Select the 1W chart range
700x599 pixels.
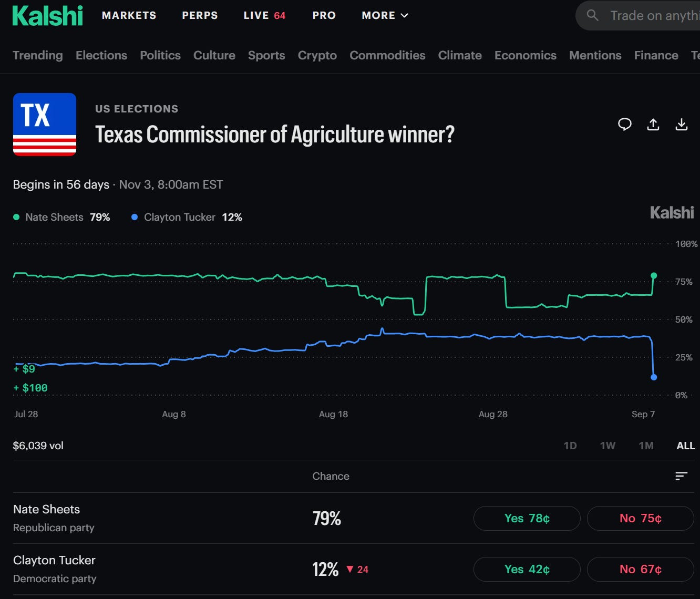click(608, 446)
